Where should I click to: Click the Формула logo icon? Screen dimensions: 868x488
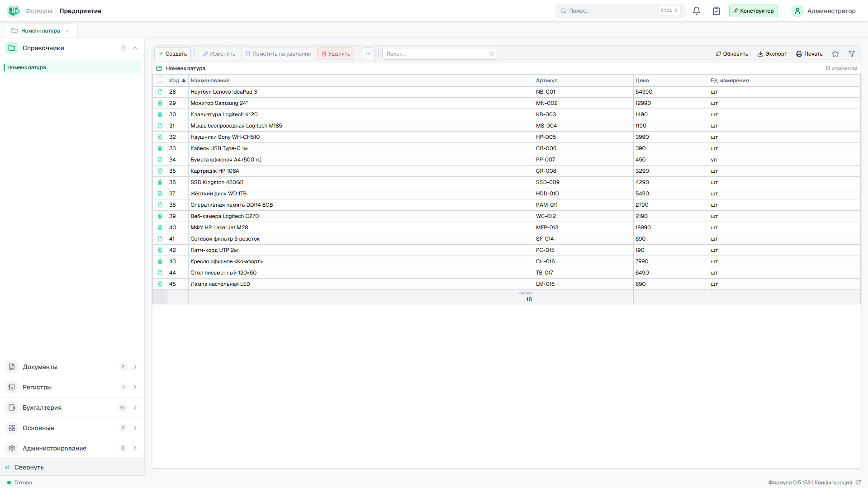14,11
